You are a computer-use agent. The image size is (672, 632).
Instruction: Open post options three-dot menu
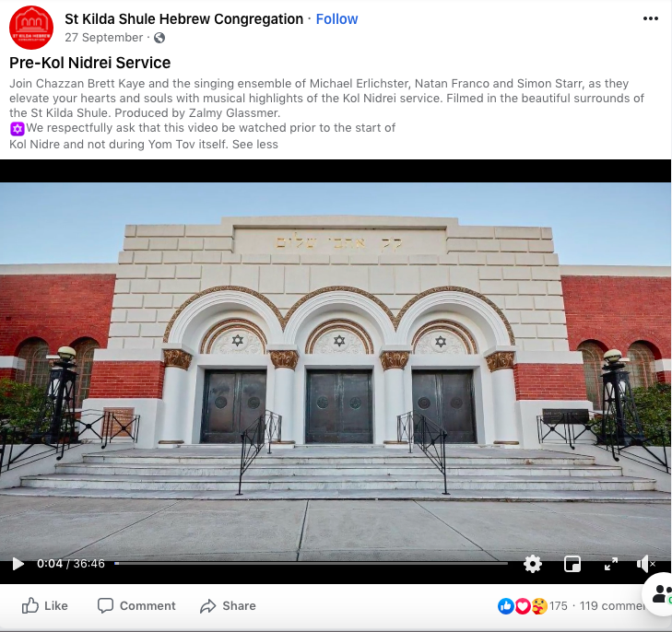650,18
